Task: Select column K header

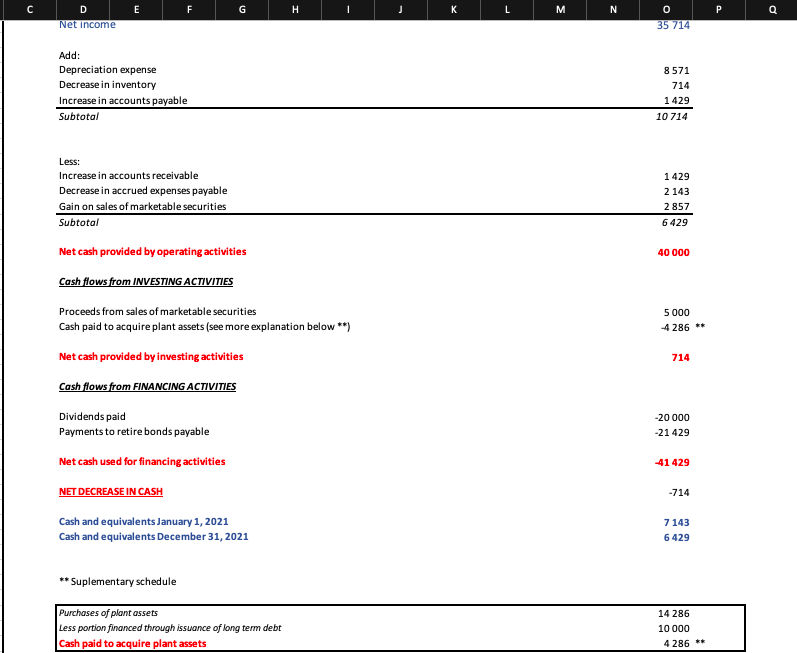Action: 454,10
